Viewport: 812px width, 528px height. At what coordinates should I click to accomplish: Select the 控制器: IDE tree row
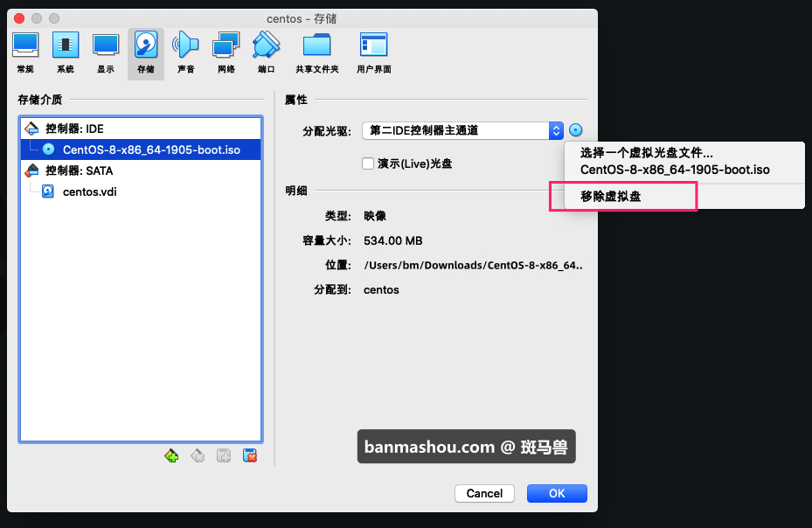click(141, 129)
